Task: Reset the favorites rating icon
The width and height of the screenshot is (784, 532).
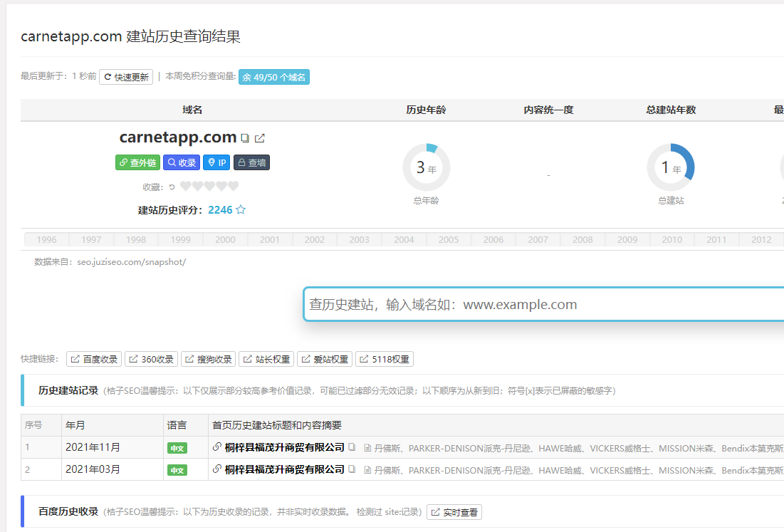Action: click(172, 187)
